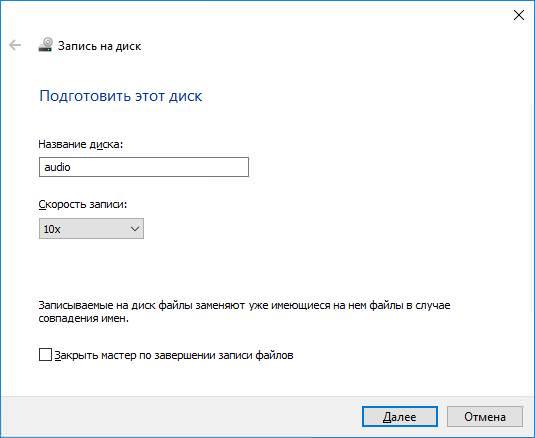Click the Подготовить этот диск heading
This screenshot has height=438, width=535.
click(x=121, y=96)
